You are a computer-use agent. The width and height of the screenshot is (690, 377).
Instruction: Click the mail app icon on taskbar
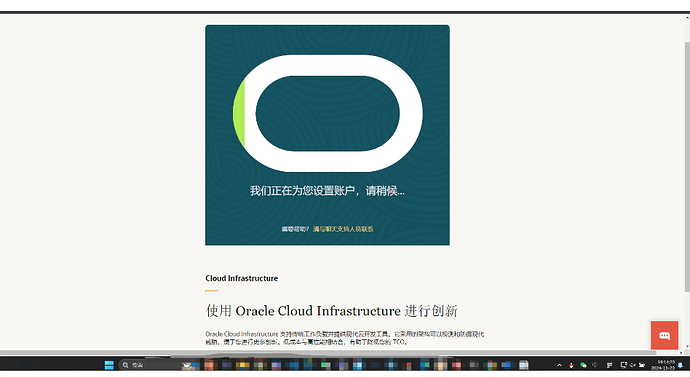(187, 365)
